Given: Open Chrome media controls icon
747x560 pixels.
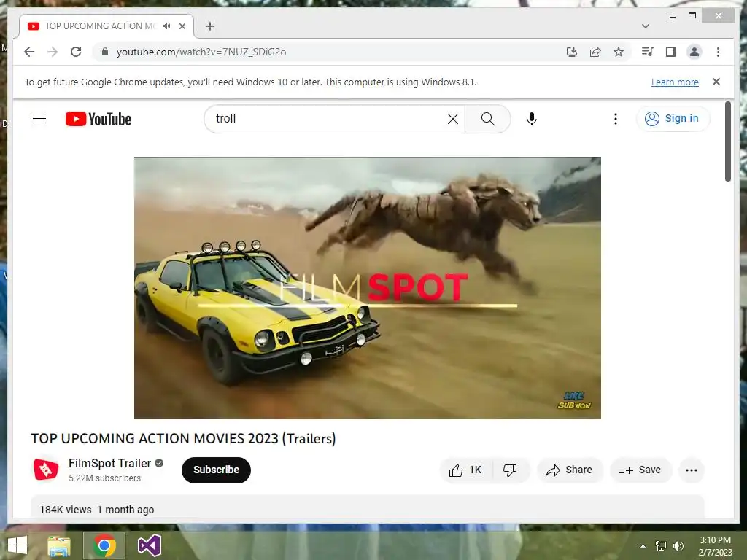Looking at the screenshot, I should (648, 52).
